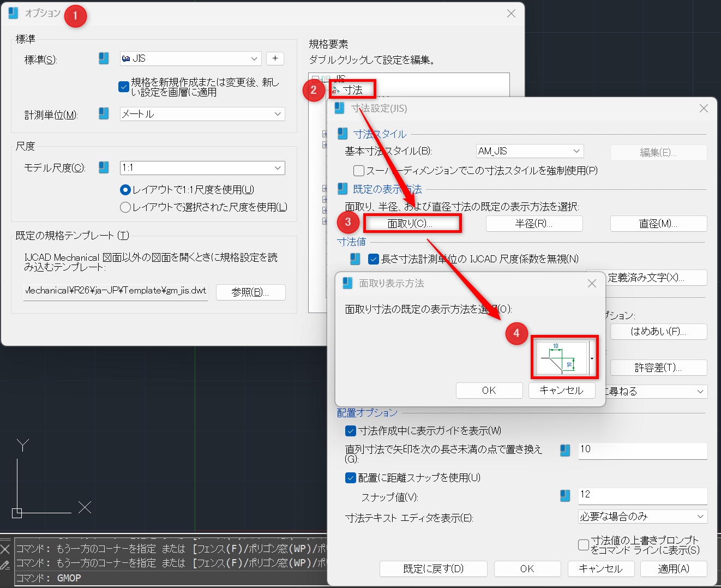Screen dimensions: 721x588
Task: Click the input field containing 10
Action: 642,450
